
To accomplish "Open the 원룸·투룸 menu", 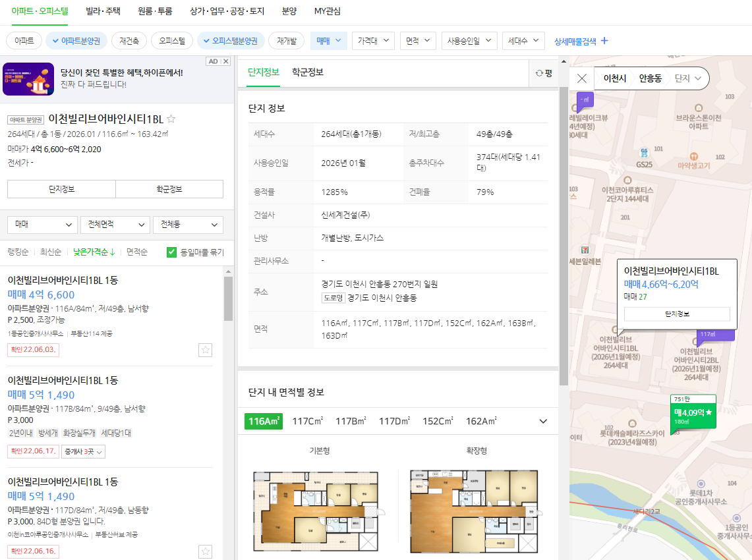I will 156,11.
